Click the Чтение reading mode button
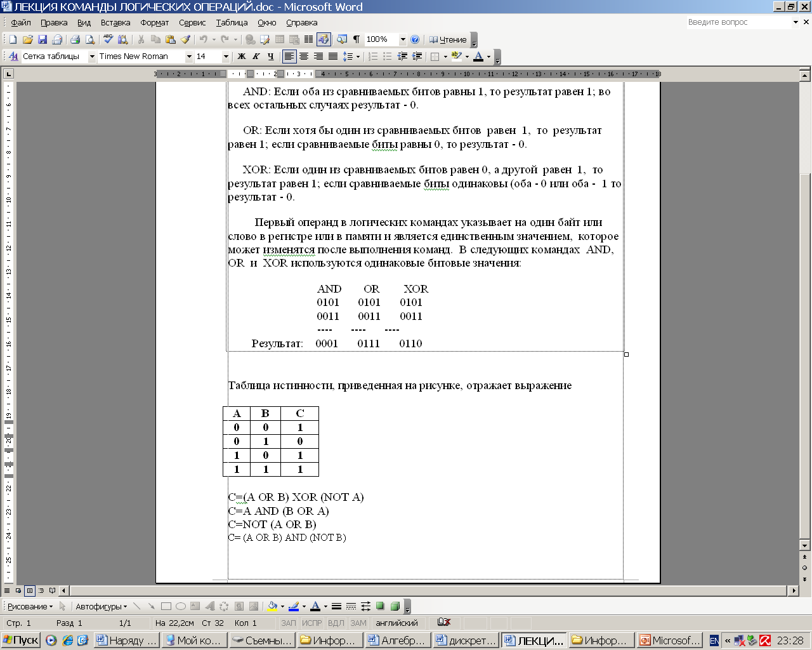 448,39
